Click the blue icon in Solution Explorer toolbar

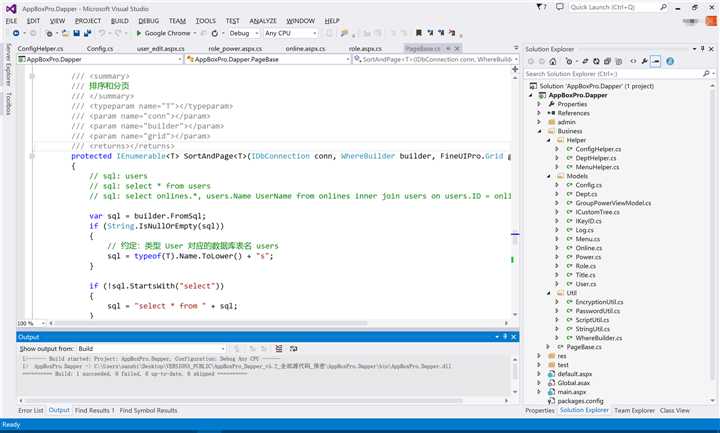[x=670, y=61]
